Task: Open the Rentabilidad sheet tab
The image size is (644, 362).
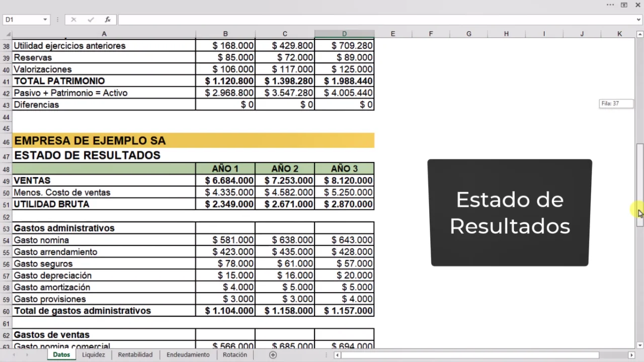Action: (x=135, y=355)
